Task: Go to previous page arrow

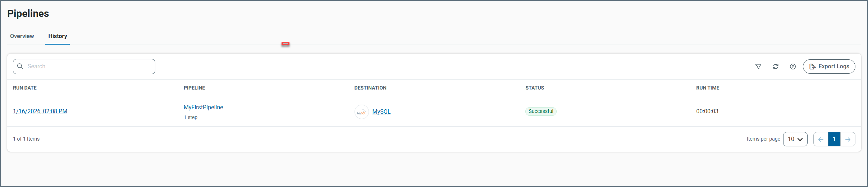Action: [x=821, y=139]
